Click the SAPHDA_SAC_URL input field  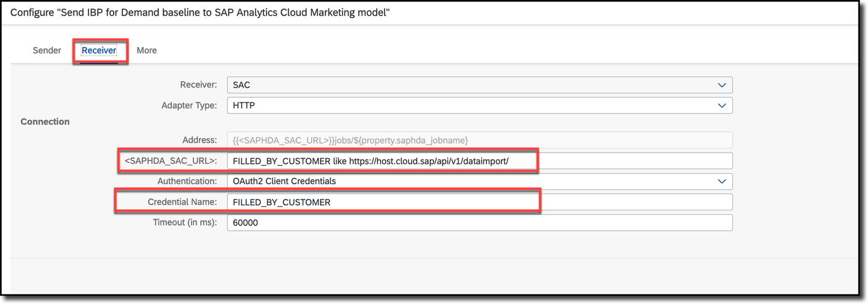(480, 161)
